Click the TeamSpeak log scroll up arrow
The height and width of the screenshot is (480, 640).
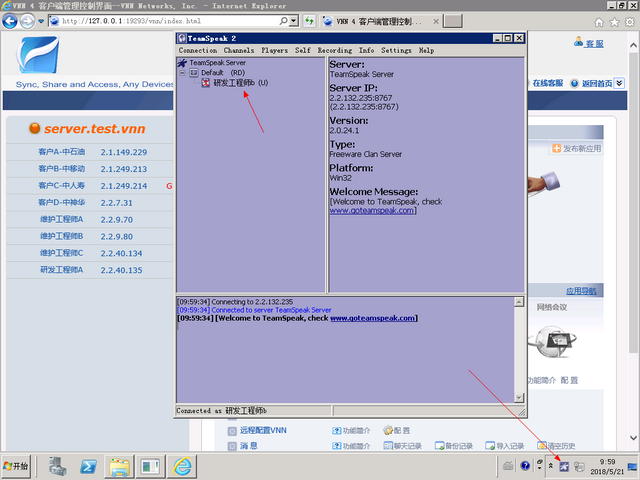point(519,302)
